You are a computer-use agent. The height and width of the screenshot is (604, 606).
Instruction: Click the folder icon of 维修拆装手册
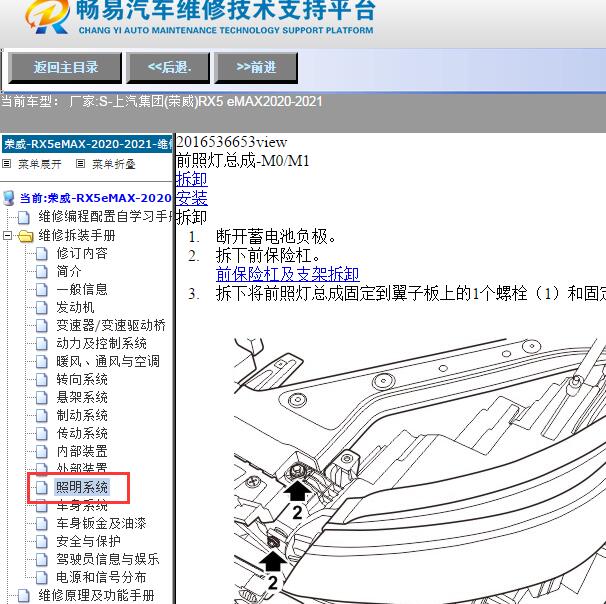coord(26,236)
